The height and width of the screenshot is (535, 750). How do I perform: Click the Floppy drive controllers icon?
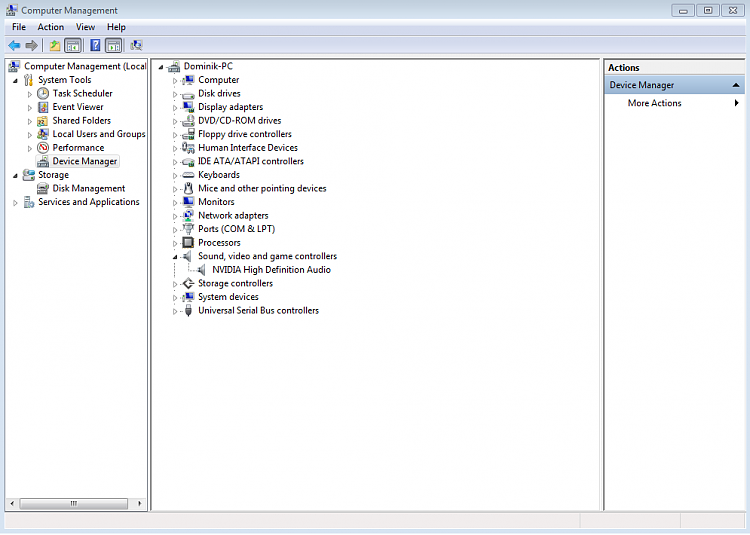tap(188, 134)
